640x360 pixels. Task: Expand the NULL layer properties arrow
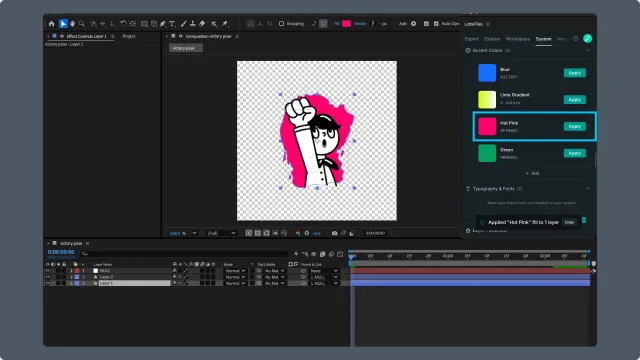coord(71,271)
